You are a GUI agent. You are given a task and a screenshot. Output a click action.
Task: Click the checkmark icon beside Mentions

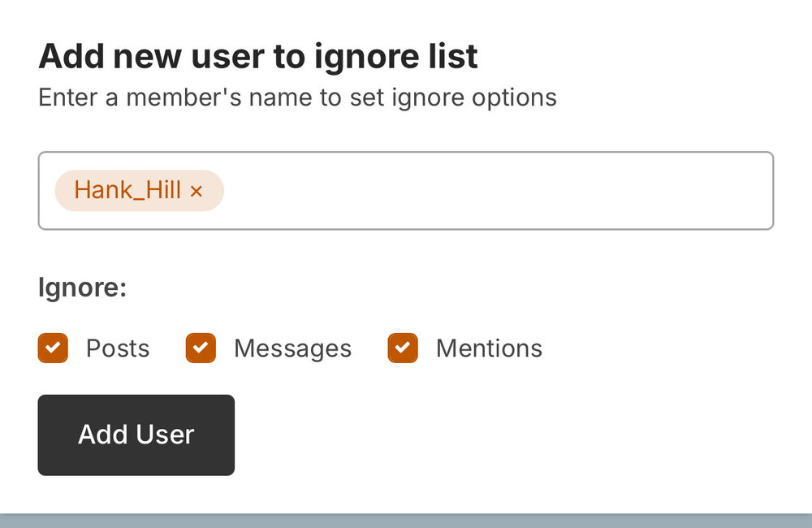coord(403,348)
